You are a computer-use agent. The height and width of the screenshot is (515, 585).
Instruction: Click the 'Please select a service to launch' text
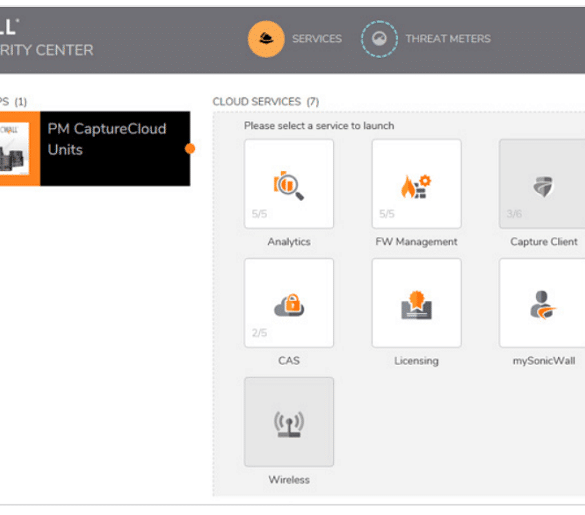pyautogui.click(x=319, y=126)
